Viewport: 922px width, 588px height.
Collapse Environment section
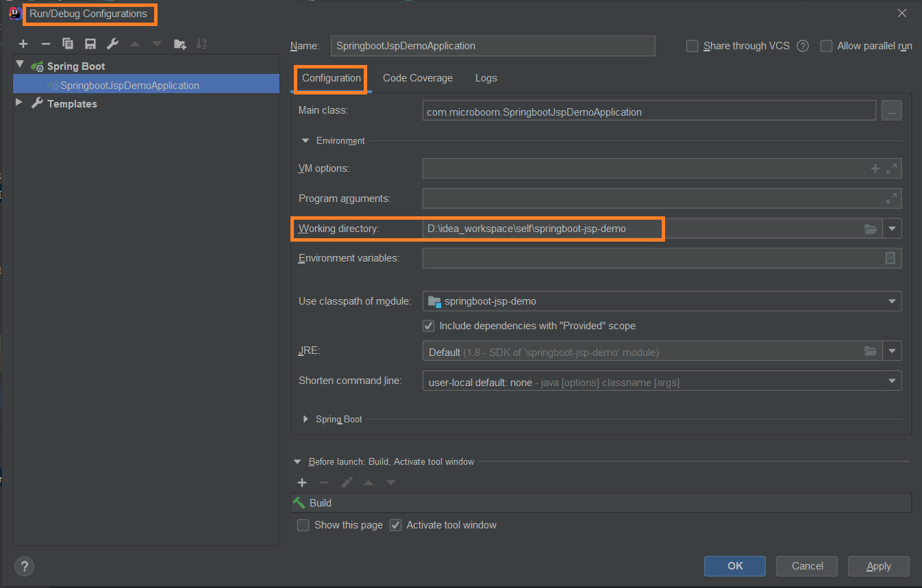click(x=306, y=140)
